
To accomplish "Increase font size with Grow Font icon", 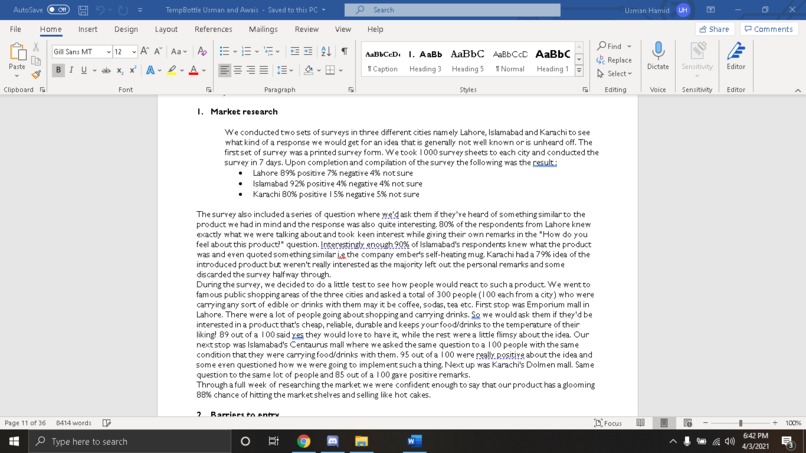I will pyautogui.click(x=144, y=51).
